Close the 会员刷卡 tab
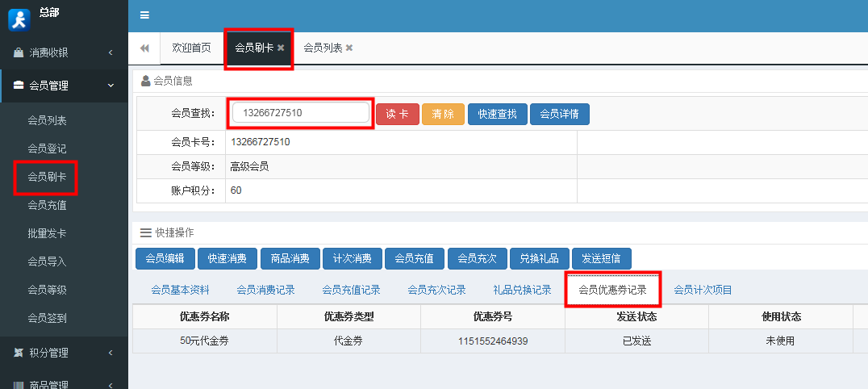The image size is (868, 389). pos(281,48)
